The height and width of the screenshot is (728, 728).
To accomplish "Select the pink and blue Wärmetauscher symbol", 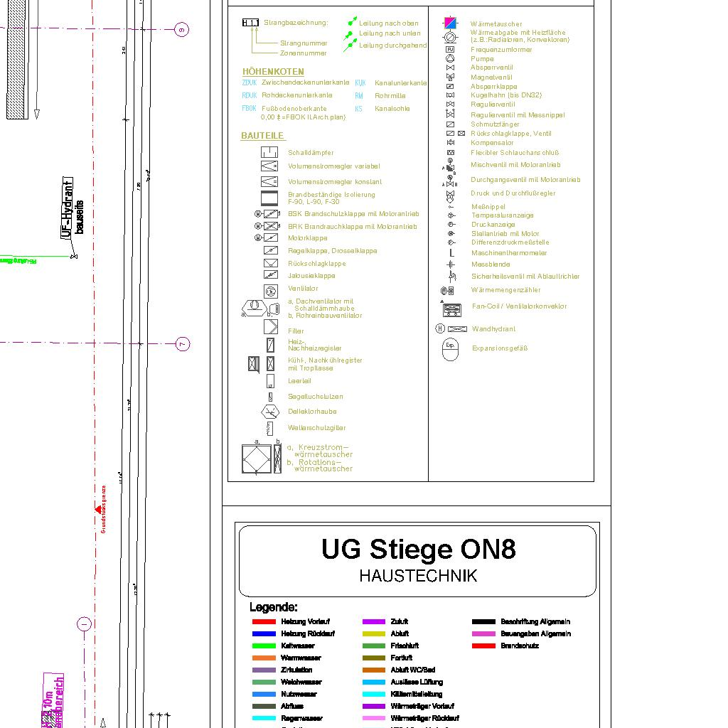I will coord(451,23).
